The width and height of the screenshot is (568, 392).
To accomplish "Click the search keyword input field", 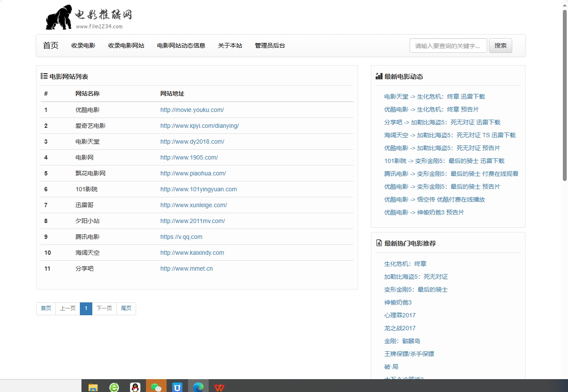I will 448,45.
